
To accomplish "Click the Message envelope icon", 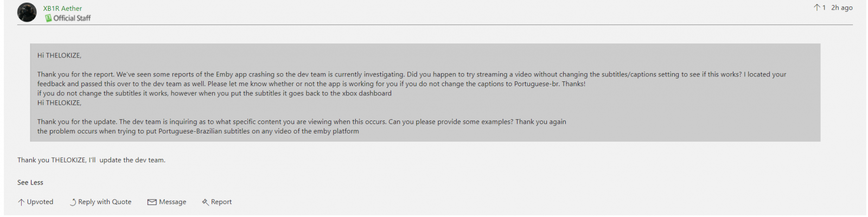I will click(152, 202).
